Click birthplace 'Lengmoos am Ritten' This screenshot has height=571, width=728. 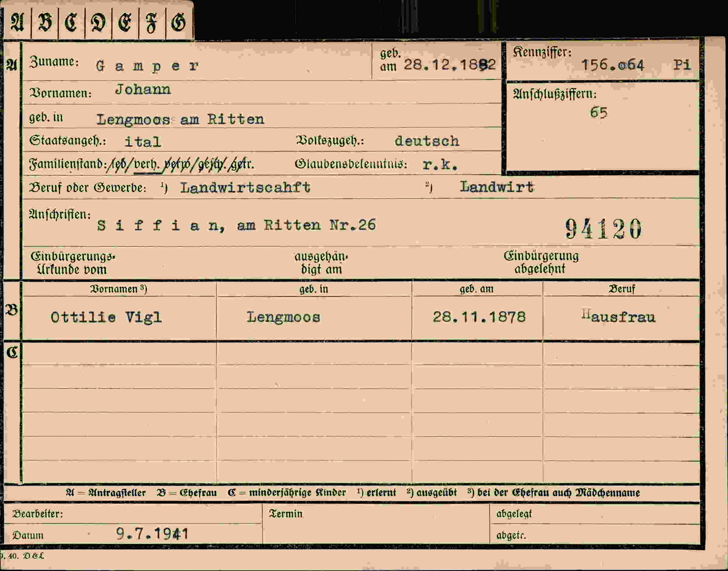[x=180, y=120]
